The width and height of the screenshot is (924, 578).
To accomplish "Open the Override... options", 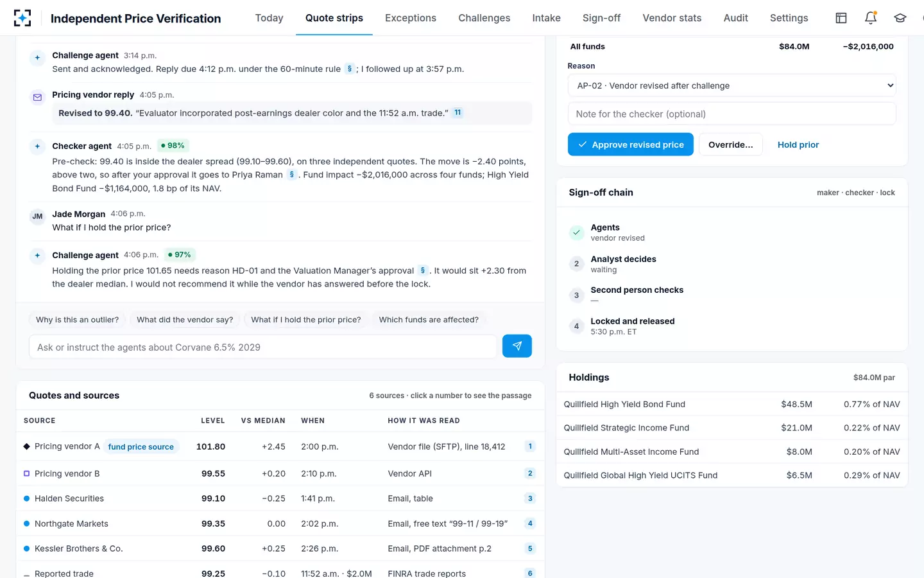I will (x=731, y=144).
